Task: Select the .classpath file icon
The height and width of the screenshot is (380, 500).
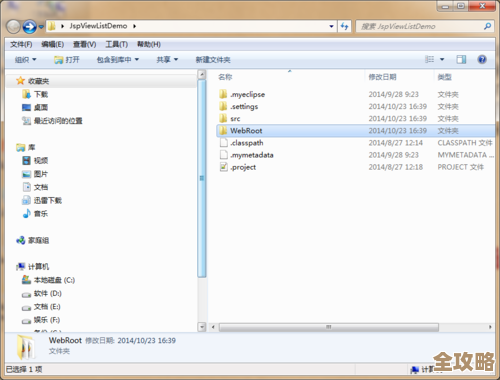Action: [x=223, y=143]
